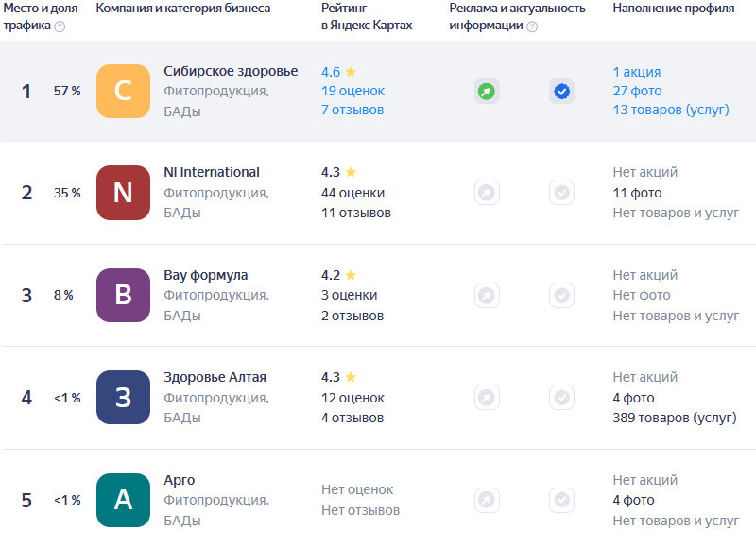Screen dimensions: 756x548
Task: Click the gray verified icon for Вау формула
Action: tap(561, 295)
